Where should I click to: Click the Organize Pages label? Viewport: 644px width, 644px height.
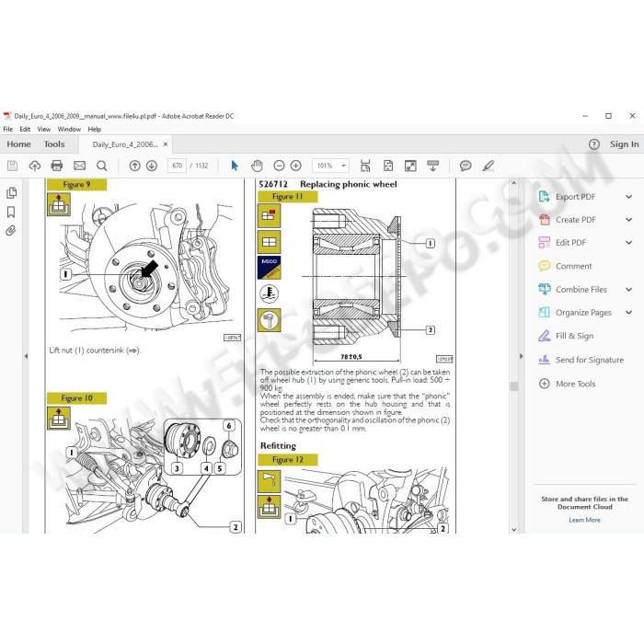click(583, 313)
